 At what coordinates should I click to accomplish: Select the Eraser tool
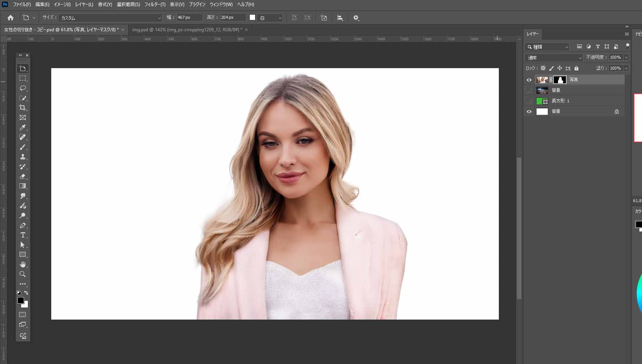[23, 176]
